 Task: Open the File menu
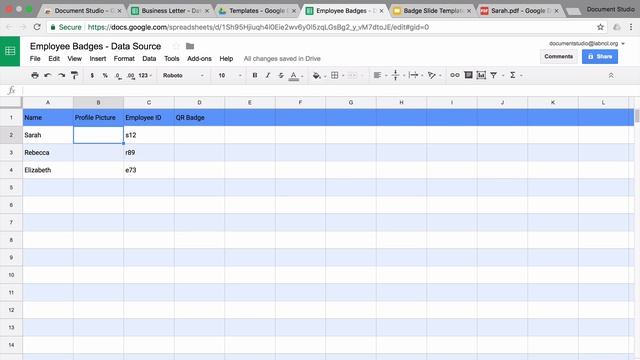pyautogui.click(x=35, y=58)
